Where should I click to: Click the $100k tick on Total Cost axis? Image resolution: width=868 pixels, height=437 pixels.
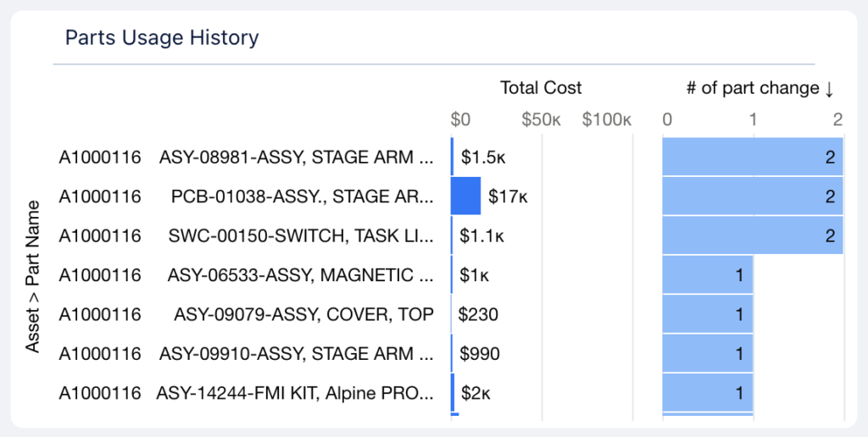pos(606,119)
